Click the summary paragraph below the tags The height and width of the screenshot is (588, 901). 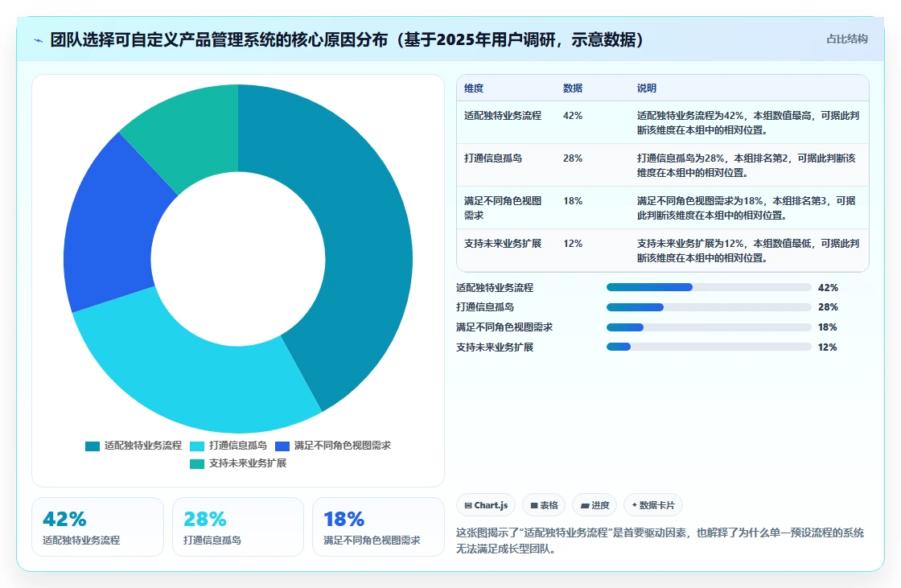(660, 541)
